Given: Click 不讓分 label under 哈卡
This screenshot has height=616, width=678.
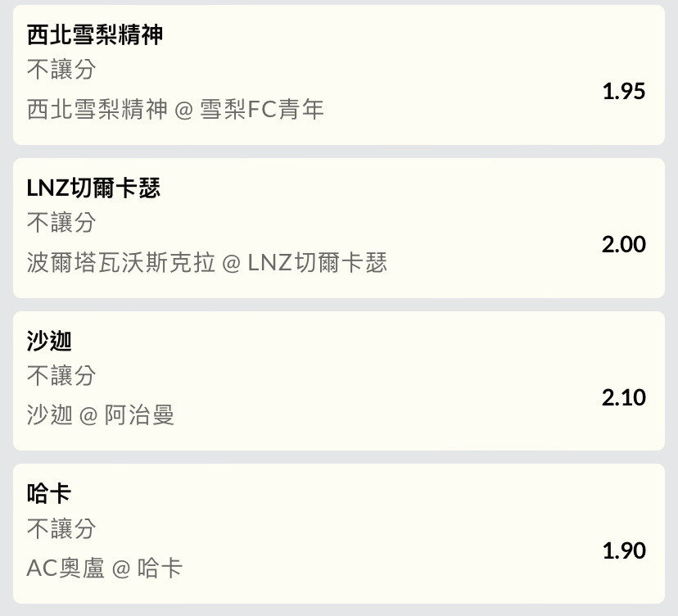Looking at the screenshot, I should tap(61, 528).
